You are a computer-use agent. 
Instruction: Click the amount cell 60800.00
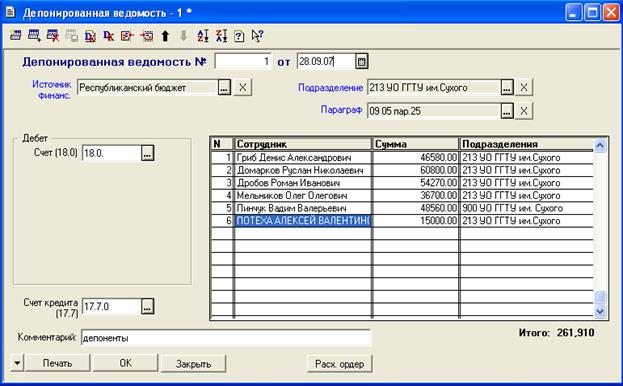(416, 170)
